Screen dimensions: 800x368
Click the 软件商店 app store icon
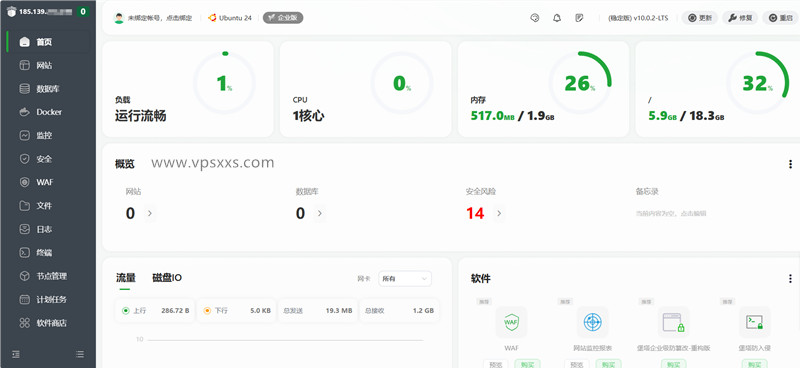(x=24, y=323)
